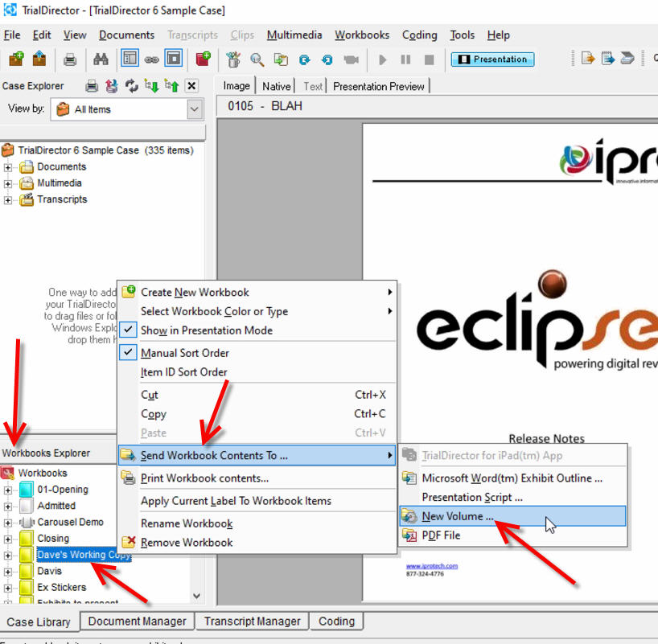
Task: Click the scanner icon in toolbar
Action: point(627,59)
